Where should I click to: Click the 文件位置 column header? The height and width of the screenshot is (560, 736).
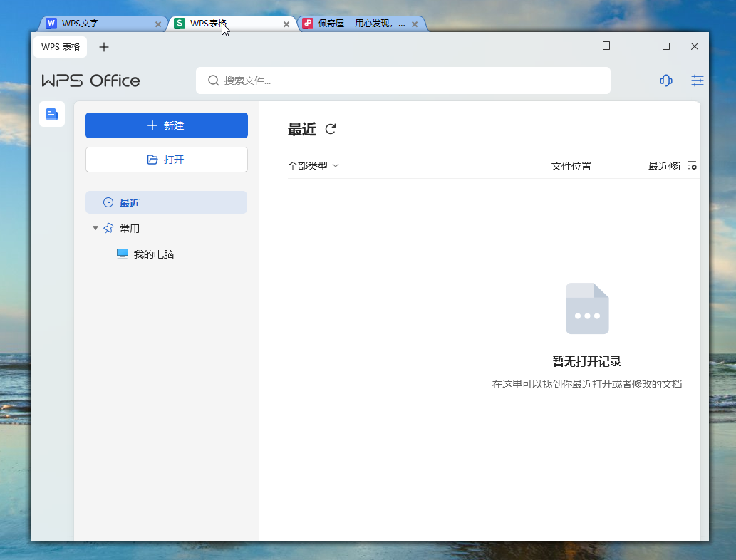tap(571, 166)
